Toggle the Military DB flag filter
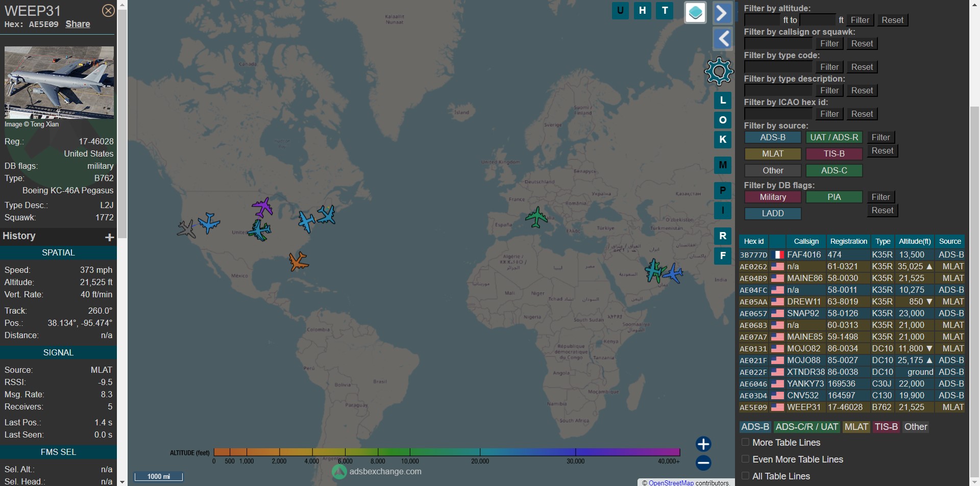 coord(773,197)
